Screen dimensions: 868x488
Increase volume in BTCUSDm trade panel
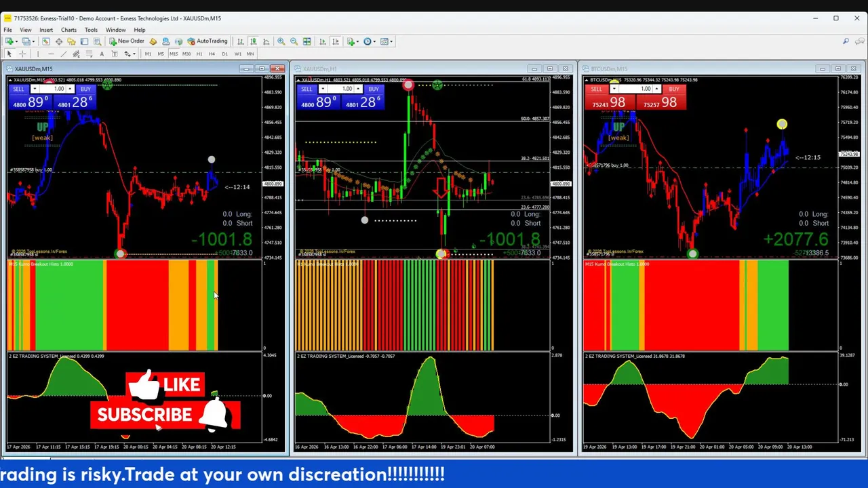click(x=656, y=89)
